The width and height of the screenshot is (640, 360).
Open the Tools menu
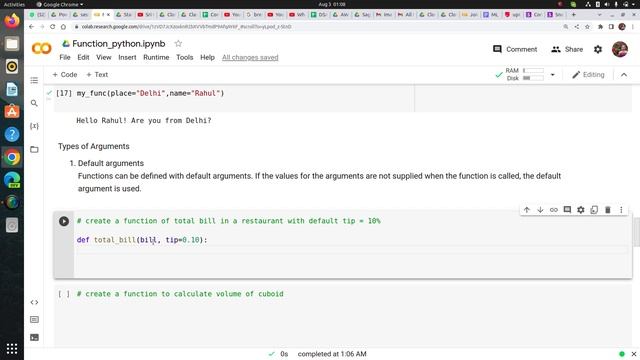(x=184, y=58)
